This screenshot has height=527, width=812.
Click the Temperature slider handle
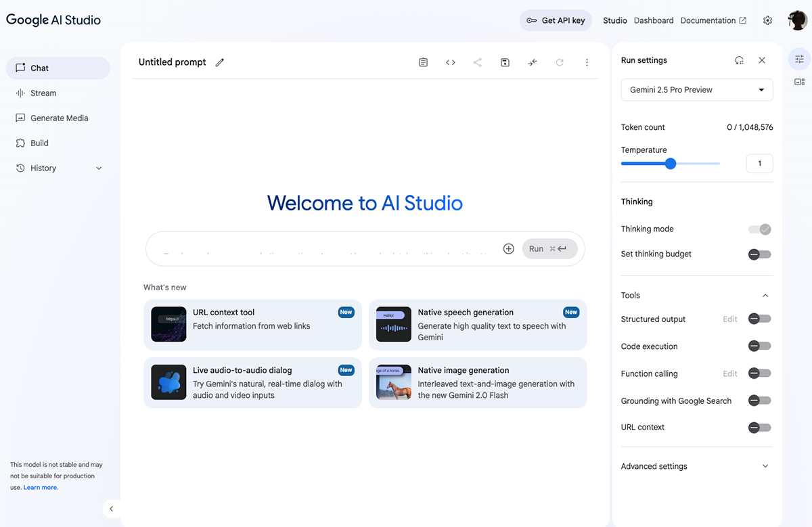(671, 164)
